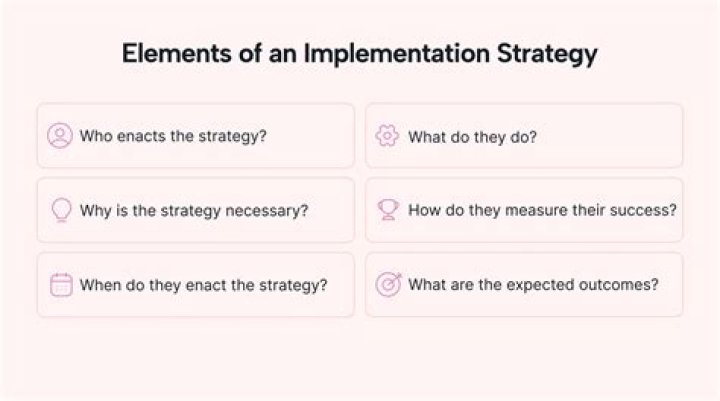Click the word 'Implementation' in the title
This screenshot has width=720, height=401.
tap(397, 53)
